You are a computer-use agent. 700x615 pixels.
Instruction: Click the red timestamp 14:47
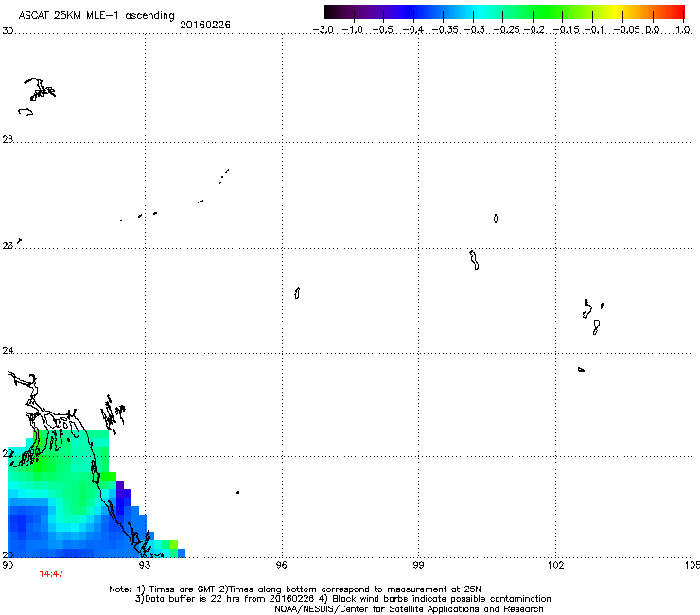point(51,574)
